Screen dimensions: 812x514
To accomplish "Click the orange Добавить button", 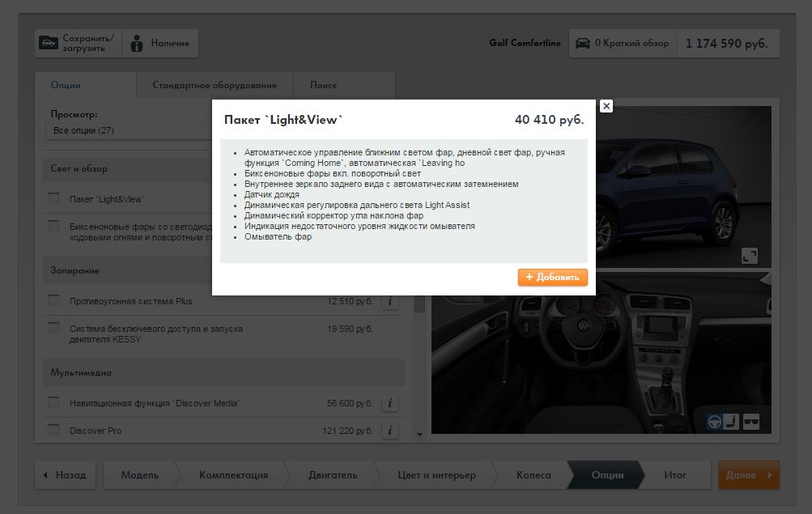I will point(553,277).
